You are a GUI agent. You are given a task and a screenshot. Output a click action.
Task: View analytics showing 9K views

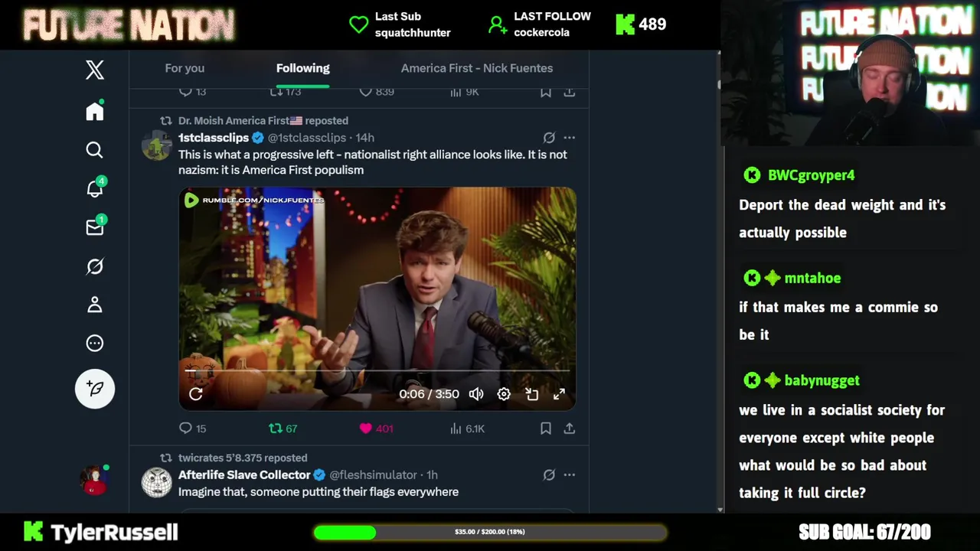tap(464, 92)
